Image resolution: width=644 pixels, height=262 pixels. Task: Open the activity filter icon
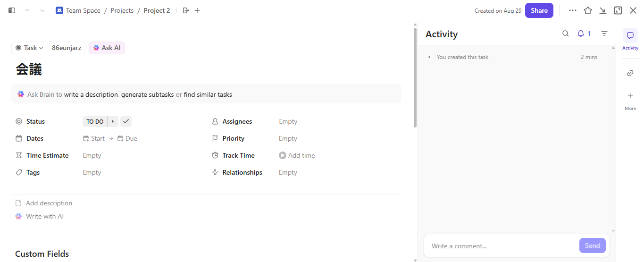point(604,34)
